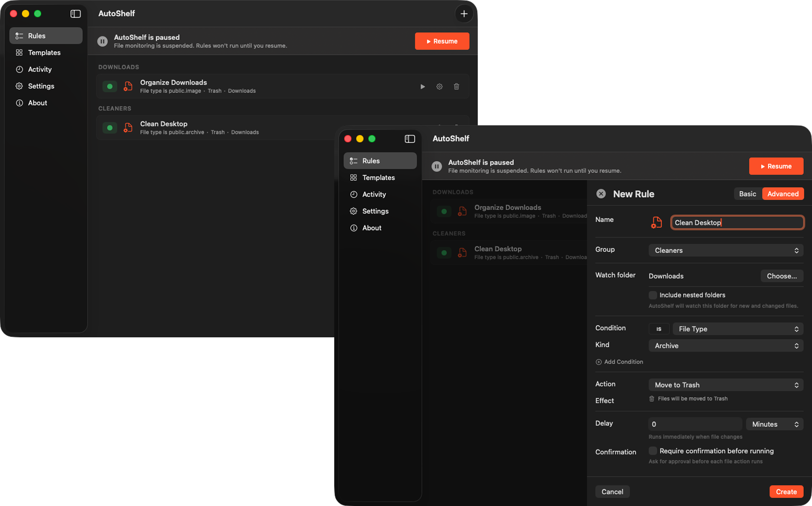Viewport: 812px width, 506px height.
Task: Open settings gear for Organize Downloads rule
Action: (x=439, y=87)
